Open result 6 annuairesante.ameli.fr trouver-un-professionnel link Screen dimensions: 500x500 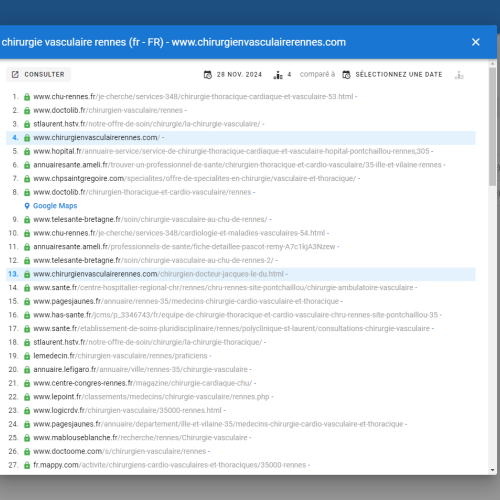[x=237, y=165]
